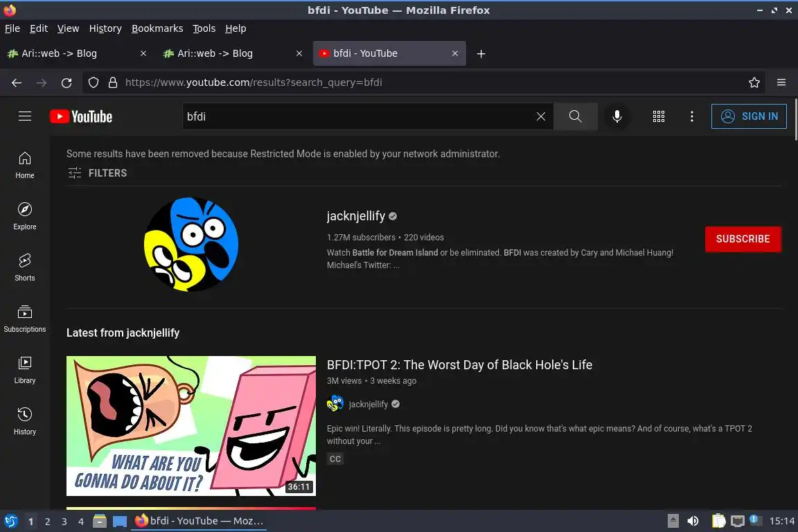Open a new tab
This screenshot has width=798, height=532.
point(481,53)
